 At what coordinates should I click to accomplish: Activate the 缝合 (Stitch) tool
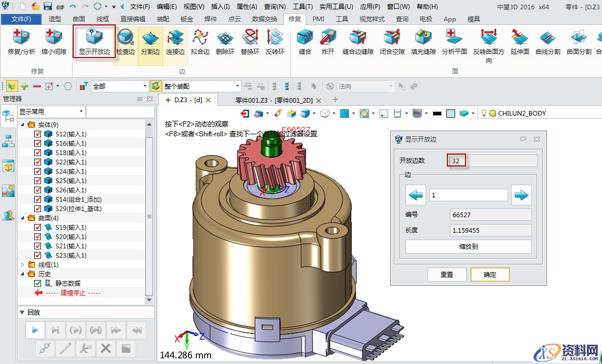coord(304,41)
